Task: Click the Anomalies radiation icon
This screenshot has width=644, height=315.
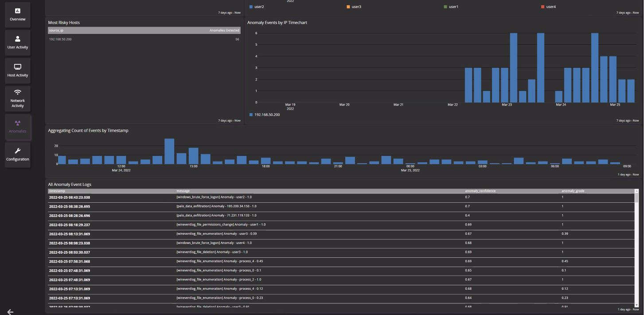Action: coord(18,123)
